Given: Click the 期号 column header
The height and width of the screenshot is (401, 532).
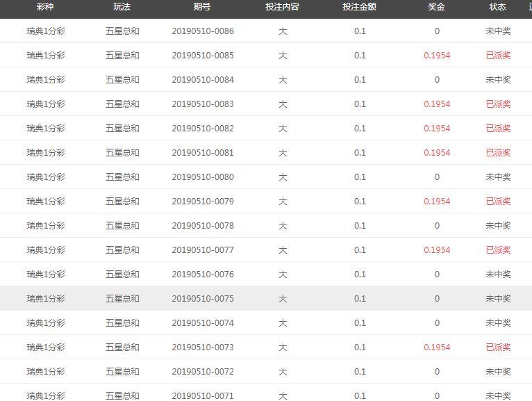Looking at the screenshot, I should pyautogui.click(x=202, y=7).
